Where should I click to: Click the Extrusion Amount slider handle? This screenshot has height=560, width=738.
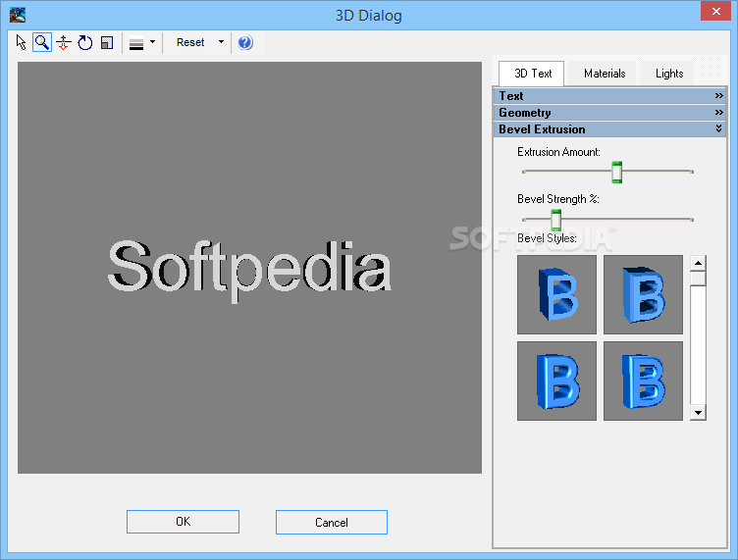coord(616,172)
